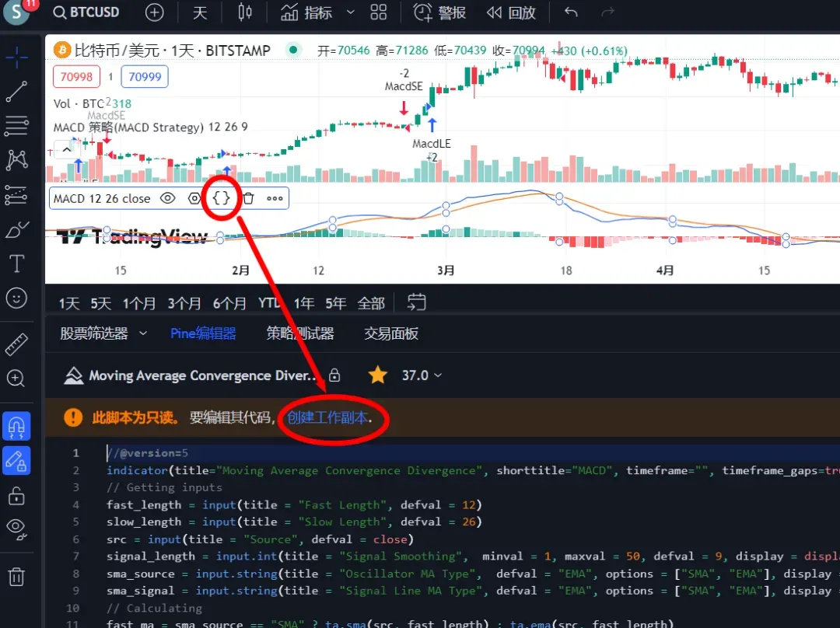Toggle lock all drawings

click(16, 495)
